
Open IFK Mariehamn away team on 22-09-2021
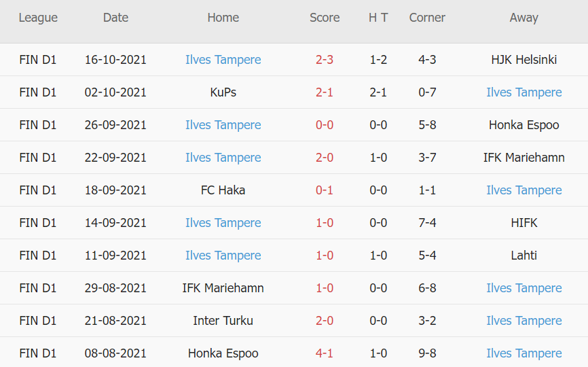coord(523,158)
